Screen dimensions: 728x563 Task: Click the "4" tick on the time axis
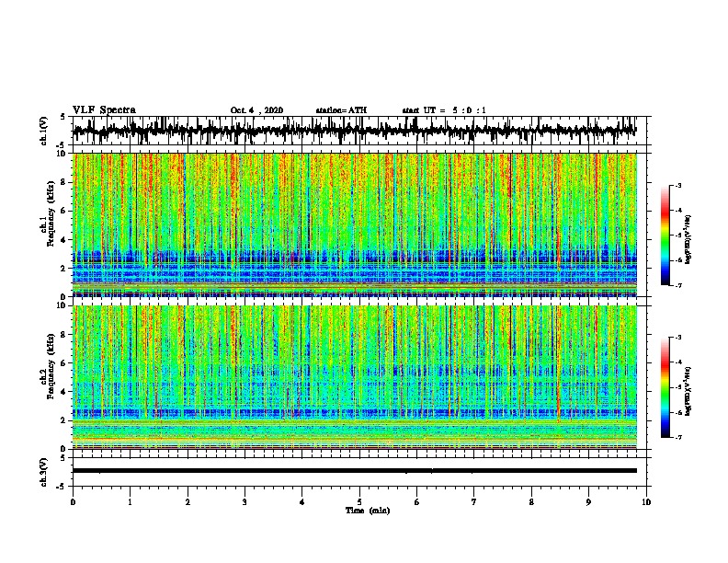(302, 502)
